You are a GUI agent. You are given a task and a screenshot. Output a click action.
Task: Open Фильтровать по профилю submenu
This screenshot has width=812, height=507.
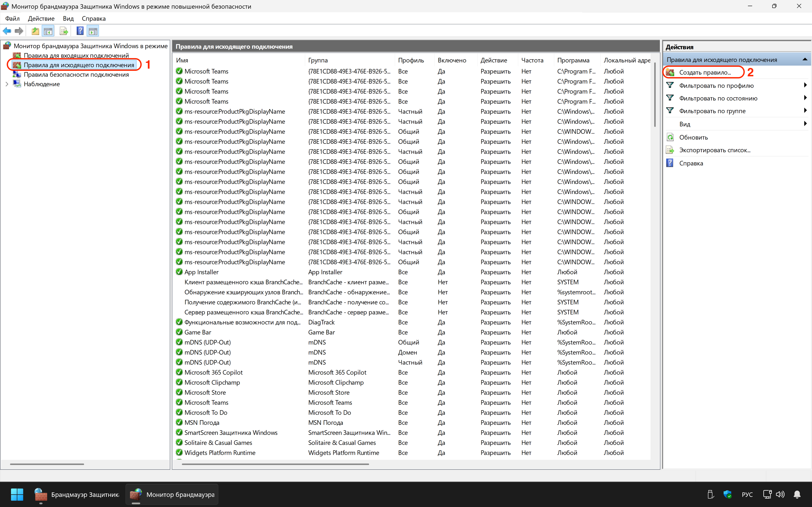pyautogui.click(x=716, y=86)
